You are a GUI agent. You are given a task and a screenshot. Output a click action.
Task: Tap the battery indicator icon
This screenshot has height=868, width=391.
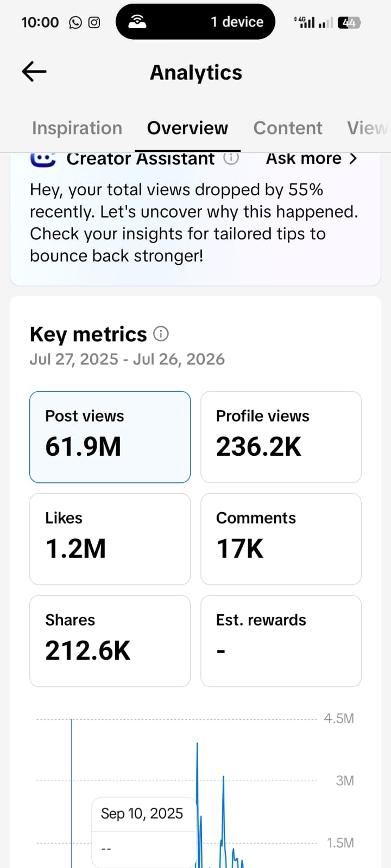(x=349, y=23)
